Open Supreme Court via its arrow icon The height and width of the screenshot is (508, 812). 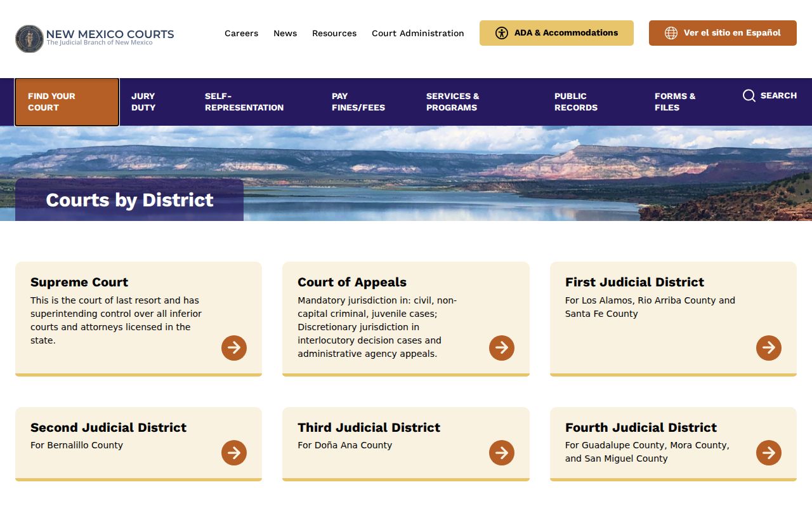234,348
